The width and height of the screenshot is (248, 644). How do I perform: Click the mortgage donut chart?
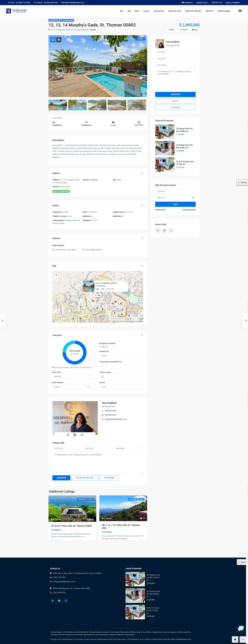74,352
